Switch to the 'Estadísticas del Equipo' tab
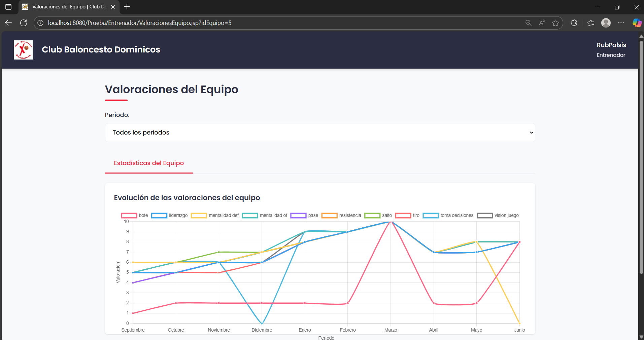 (148, 163)
